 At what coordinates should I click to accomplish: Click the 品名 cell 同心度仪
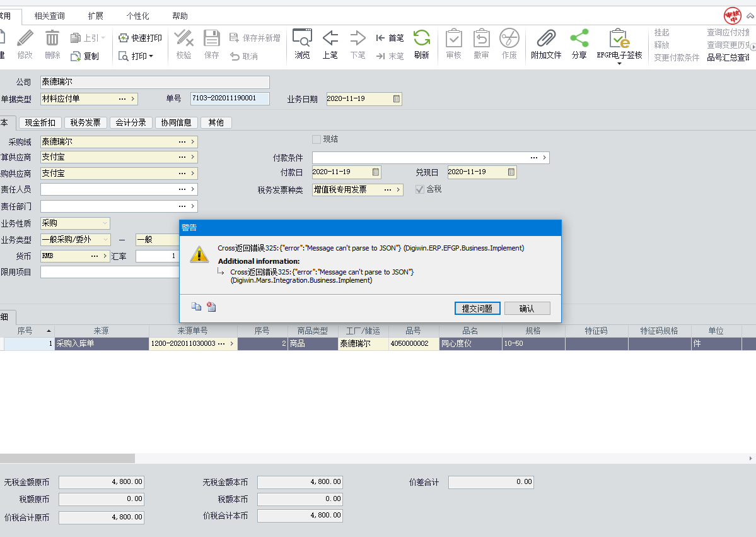(x=470, y=343)
